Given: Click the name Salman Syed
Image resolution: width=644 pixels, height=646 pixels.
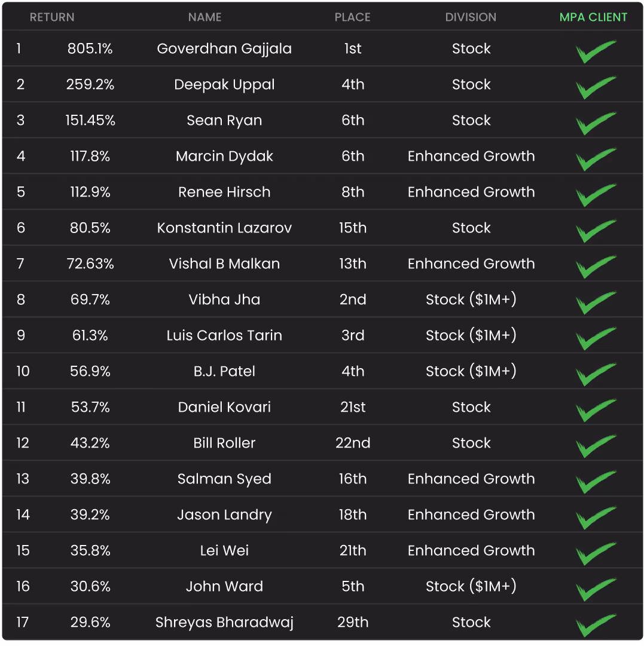Looking at the screenshot, I should pos(224,479).
